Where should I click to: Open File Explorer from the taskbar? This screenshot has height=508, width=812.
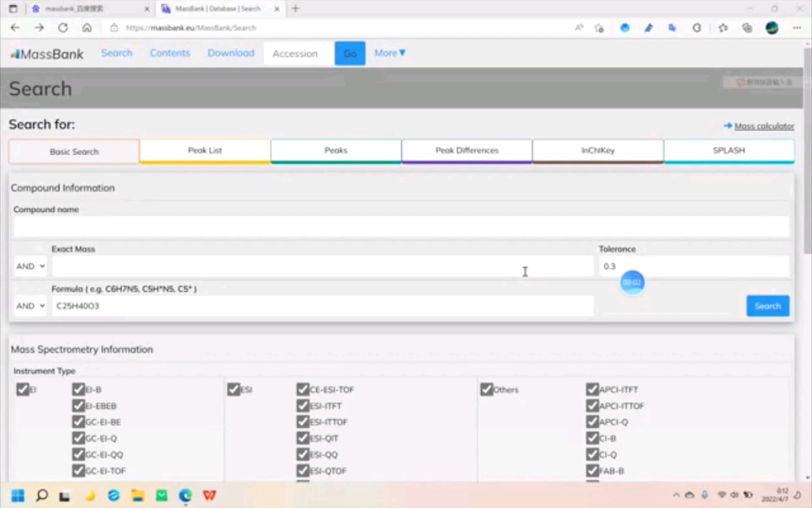click(138, 495)
